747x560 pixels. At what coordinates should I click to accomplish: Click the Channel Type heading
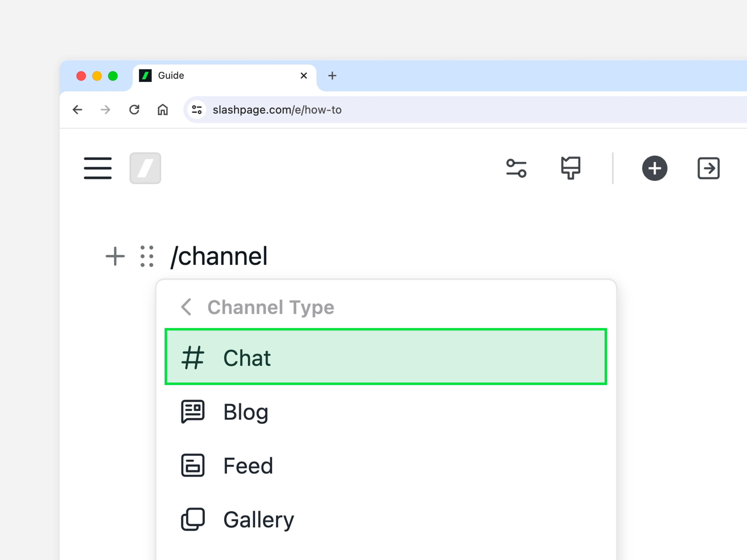tap(271, 307)
